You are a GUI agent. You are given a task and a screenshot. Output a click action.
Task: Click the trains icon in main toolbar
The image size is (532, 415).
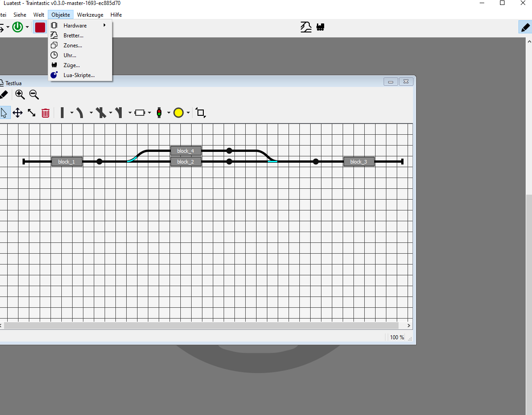click(321, 27)
